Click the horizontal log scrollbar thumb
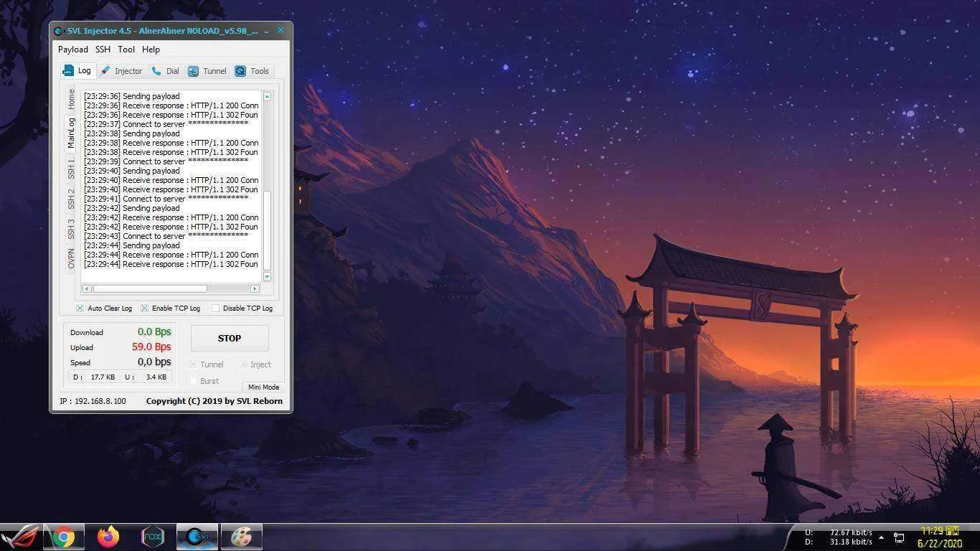 tap(150, 288)
